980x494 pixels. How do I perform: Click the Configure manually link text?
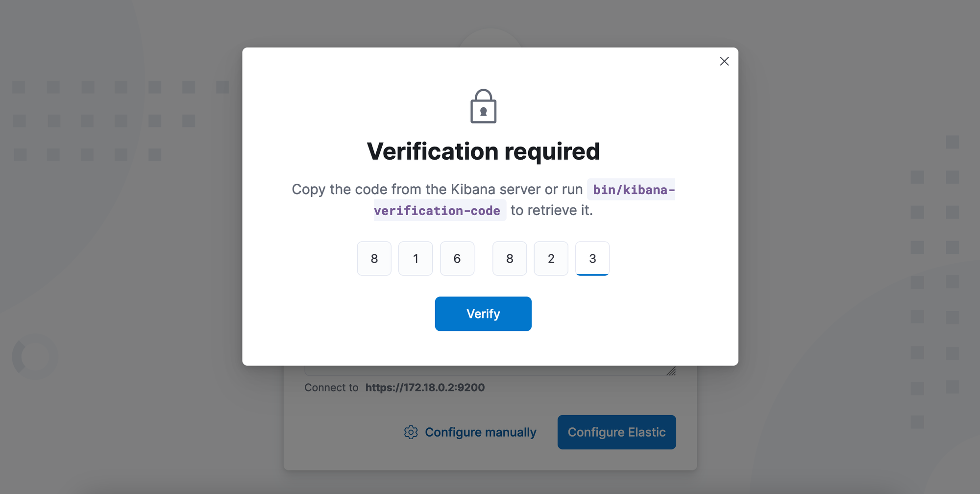[x=481, y=432]
